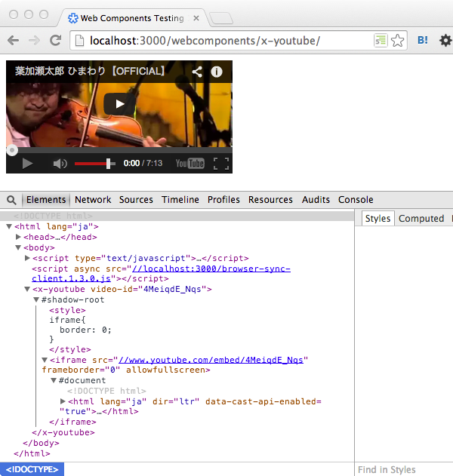Go forward with the forward arrow
The height and width of the screenshot is (476, 453).
[34, 40]
